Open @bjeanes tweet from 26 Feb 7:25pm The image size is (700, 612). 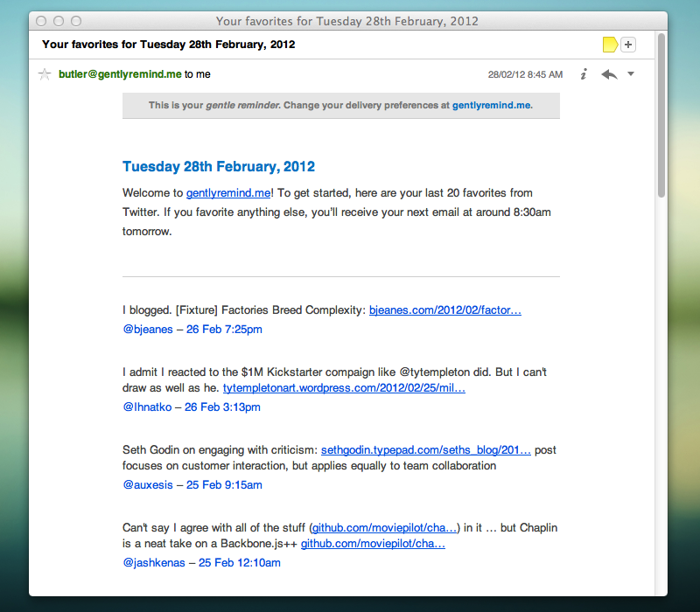coord(192,330)
